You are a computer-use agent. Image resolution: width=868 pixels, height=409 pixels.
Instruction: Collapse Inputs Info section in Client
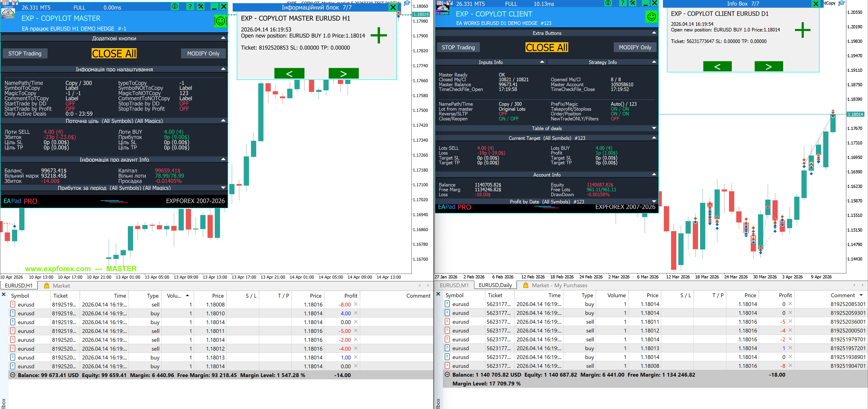point(542,62)
